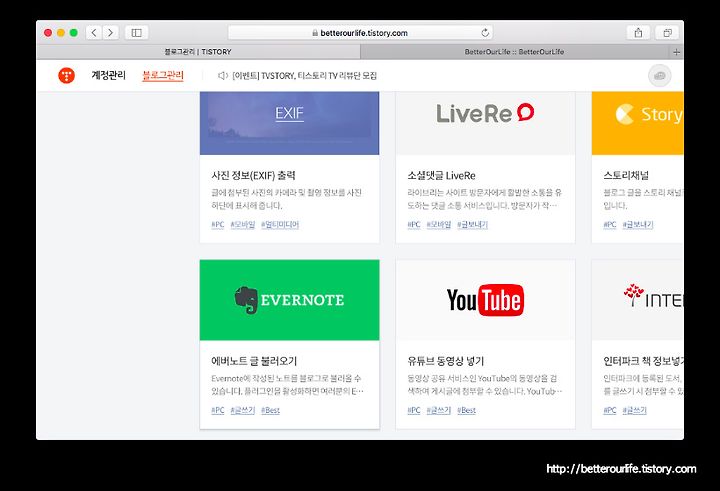The image size is (720, 491).
Task: Open the Evernote green banner
Action: click(289, 300)
